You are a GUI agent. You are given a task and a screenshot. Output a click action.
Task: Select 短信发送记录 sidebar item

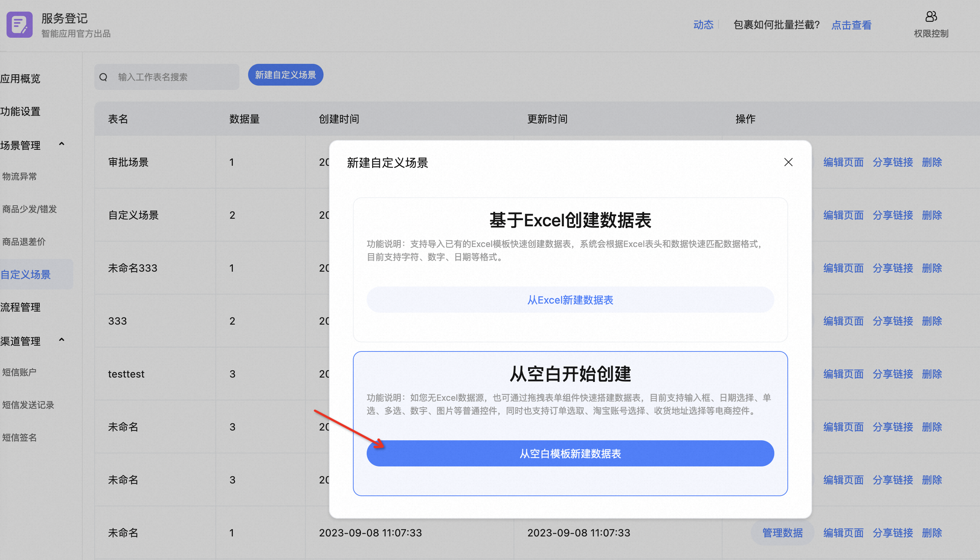[28, 405]
